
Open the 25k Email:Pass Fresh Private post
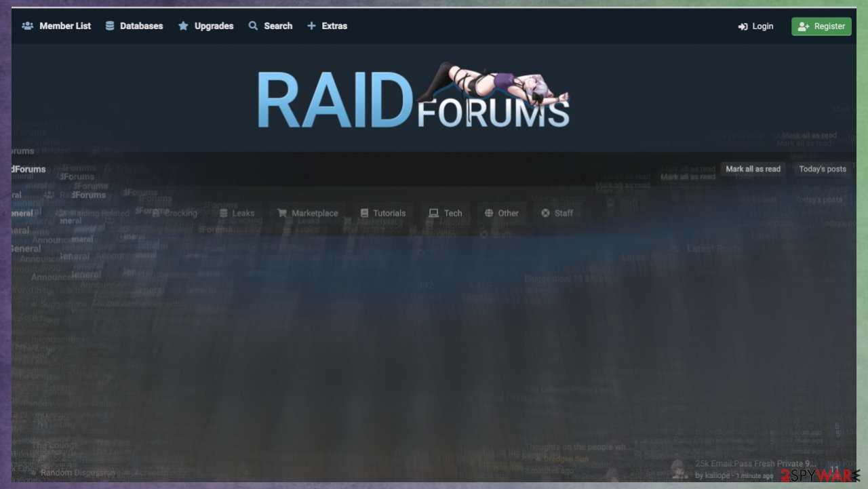755,464
